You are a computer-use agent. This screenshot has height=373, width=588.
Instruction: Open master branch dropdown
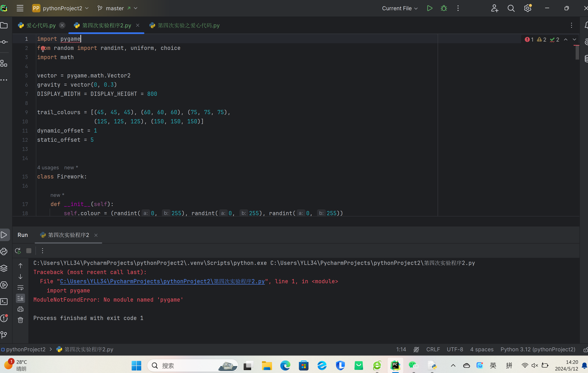tap(118, 8)
